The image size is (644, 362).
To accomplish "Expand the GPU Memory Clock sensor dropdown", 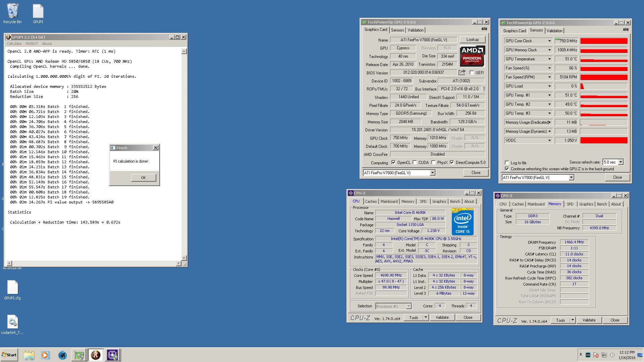I will point(549,50).
